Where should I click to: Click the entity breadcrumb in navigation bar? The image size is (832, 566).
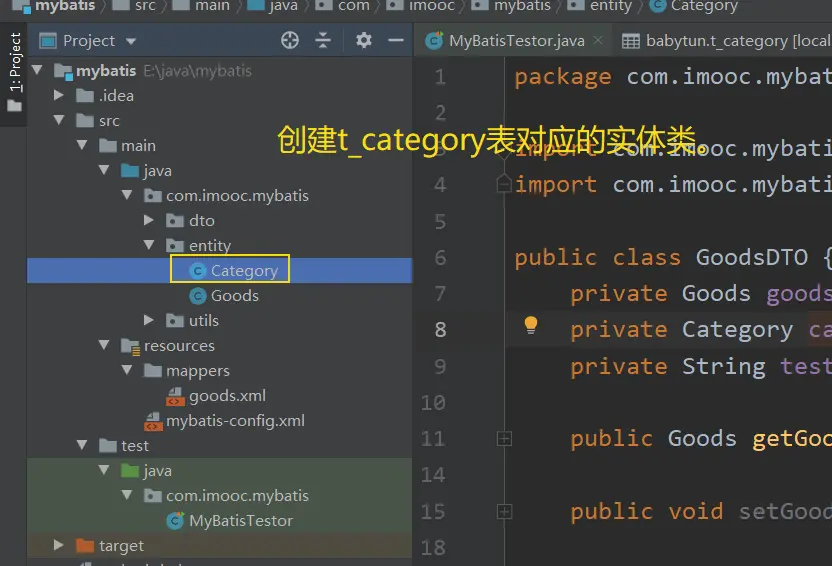(x=609, y=6)
